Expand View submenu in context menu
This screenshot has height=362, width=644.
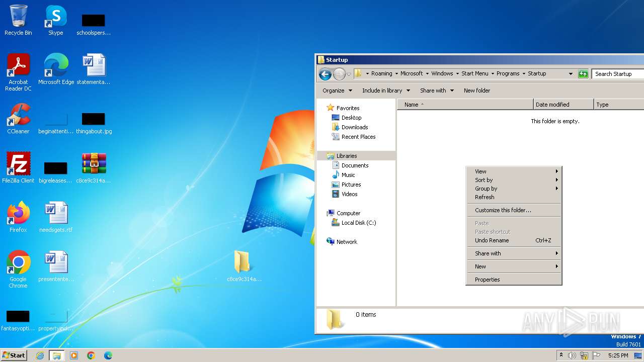pos(514,171)
